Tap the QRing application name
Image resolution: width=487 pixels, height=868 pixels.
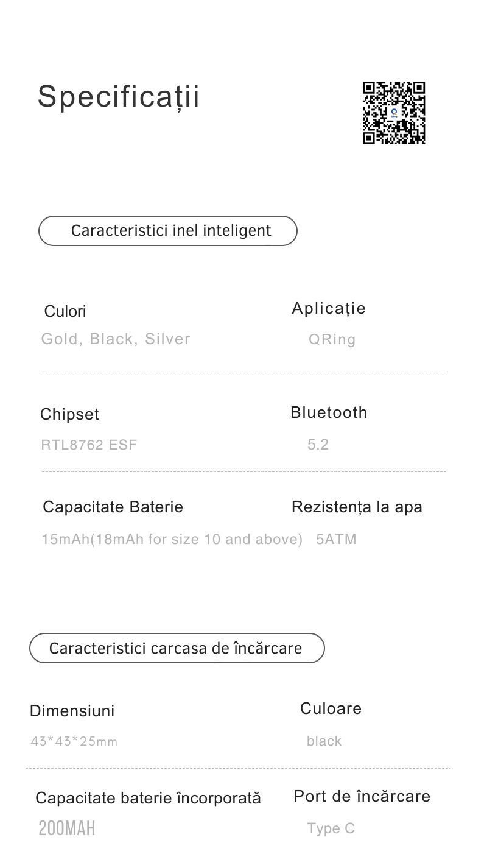point(332,339)
